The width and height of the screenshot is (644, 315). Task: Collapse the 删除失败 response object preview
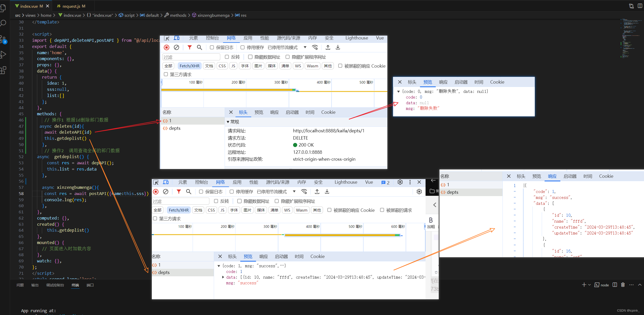(x=398, y=92)
